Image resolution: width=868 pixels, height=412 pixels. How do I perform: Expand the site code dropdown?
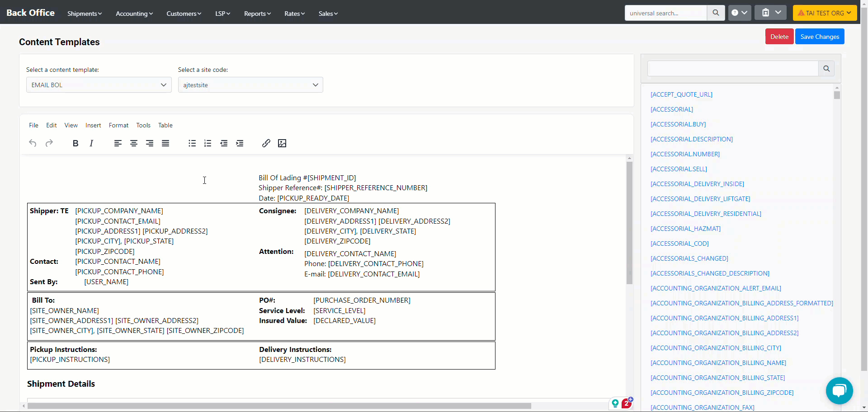(250, 85)
